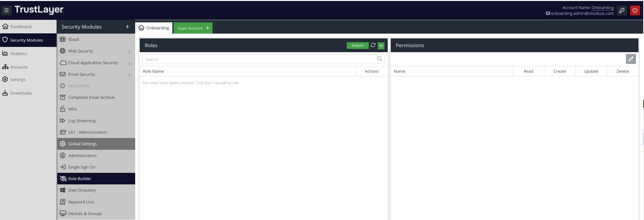Screen dimensions: 644x220
Task: Open the User Directory page
Action: [x=96, y=190]
